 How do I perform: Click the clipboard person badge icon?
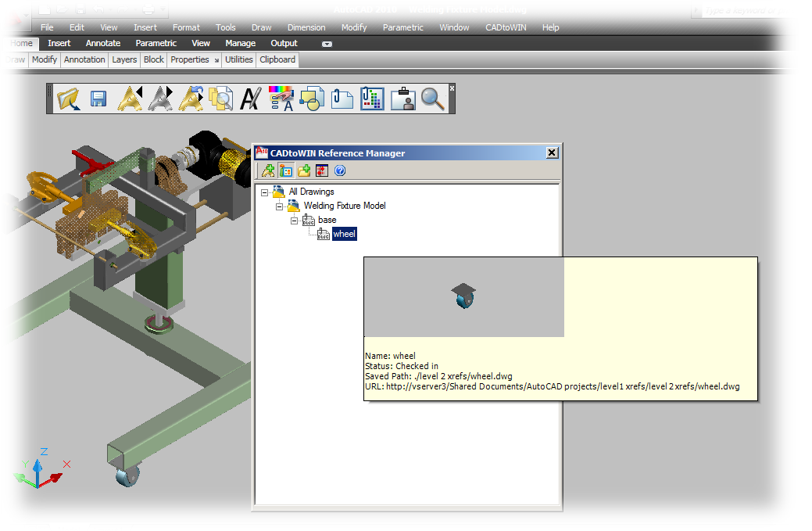pos(403,99)
